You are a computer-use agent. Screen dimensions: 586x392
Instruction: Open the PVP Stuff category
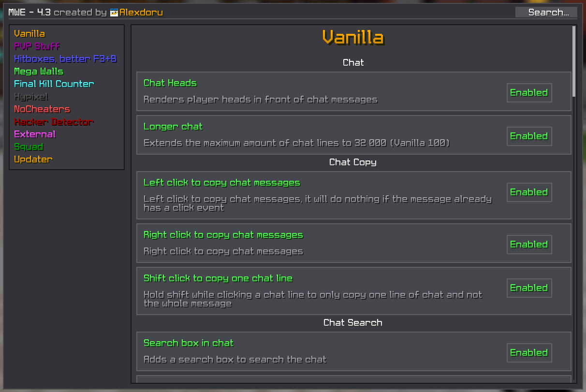37,46
